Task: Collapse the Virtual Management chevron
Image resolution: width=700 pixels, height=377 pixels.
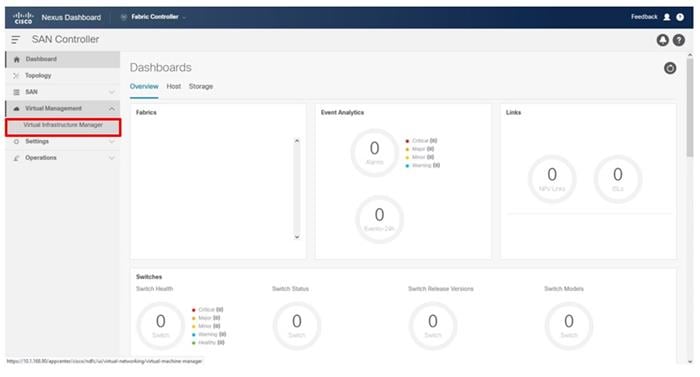Action: (x=112, y=109)
